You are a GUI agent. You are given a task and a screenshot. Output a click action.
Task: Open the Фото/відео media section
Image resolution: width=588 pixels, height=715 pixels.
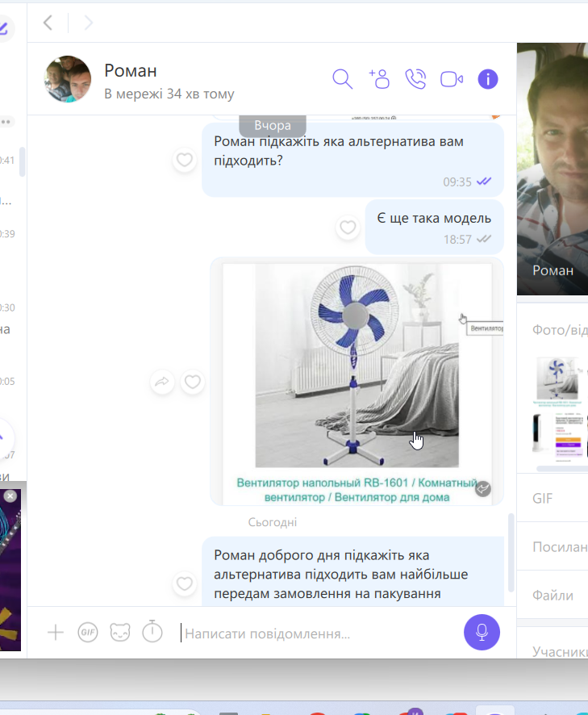[560, 330]
